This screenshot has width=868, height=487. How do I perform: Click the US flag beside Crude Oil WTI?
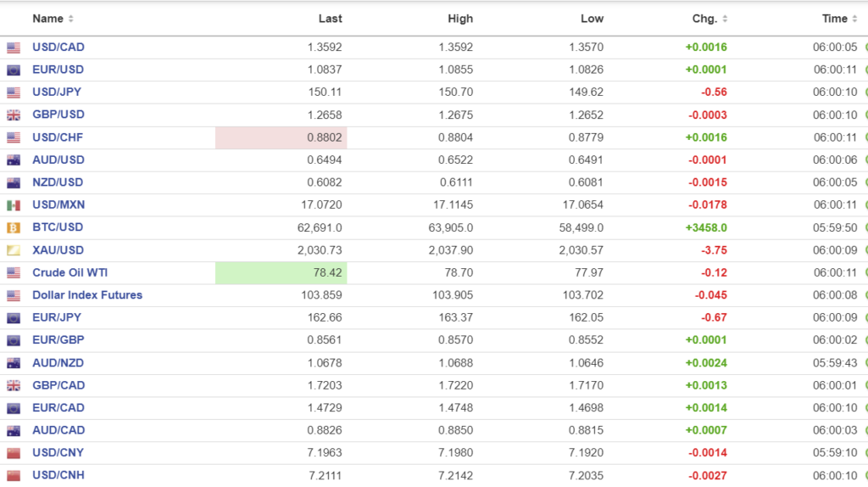(x=14, y=273)
